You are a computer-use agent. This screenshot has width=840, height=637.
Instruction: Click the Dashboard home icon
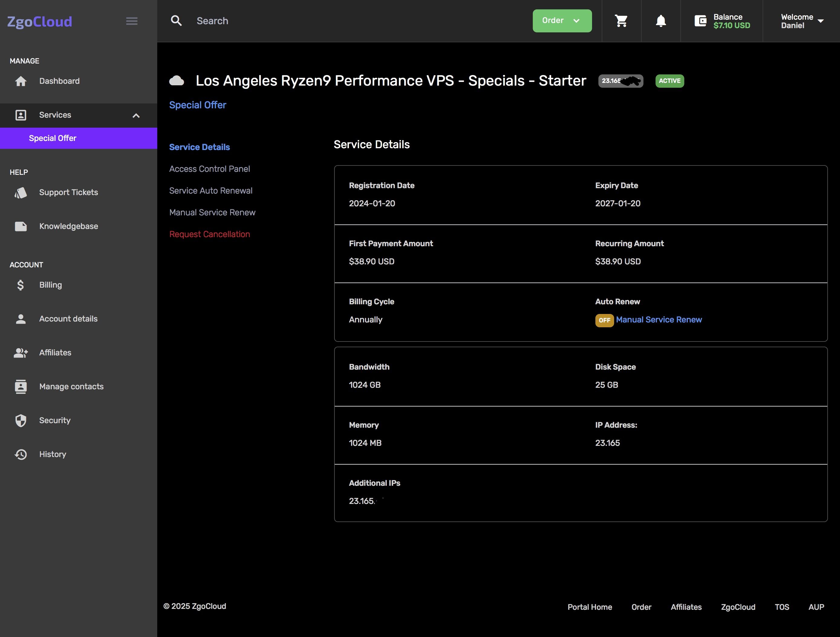point(21,81)
